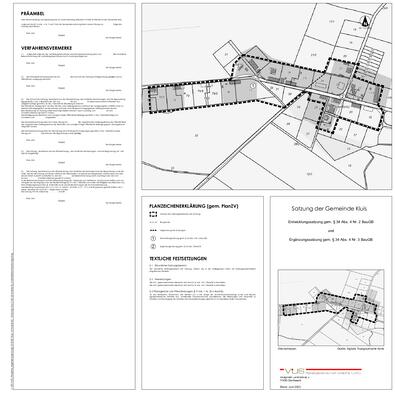Open the small overview map thumbnail
Image resolution: width=395 pixels, height=393 pixels.
click(331, 308)
